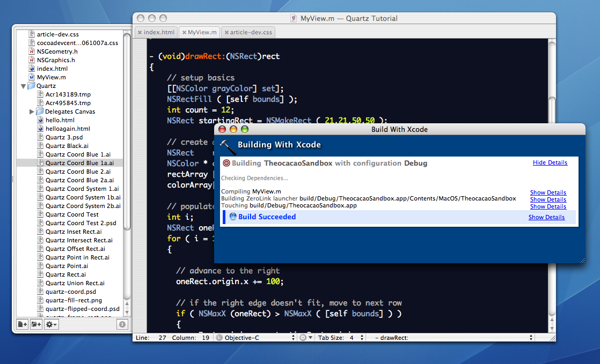Select Acr143189.tmp file
Viewport: 600px width, 364px height.
click(x=68, y=94)
